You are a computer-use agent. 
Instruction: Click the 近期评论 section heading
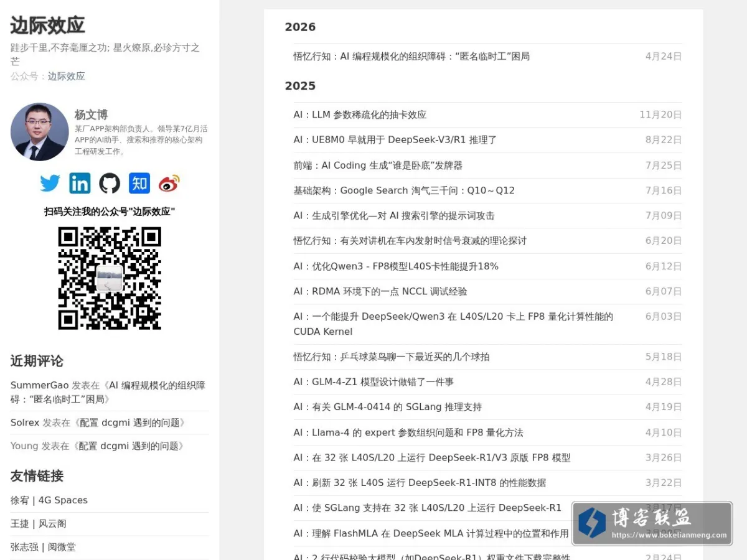point(37,361)
